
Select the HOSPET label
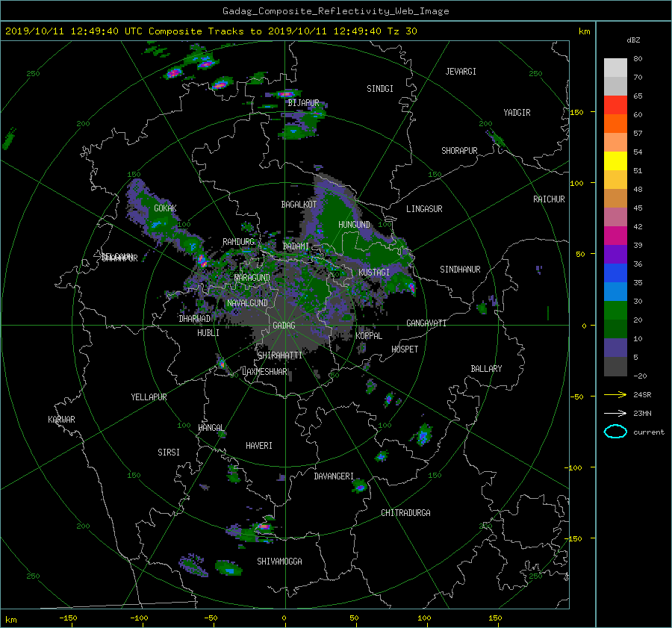coord(405,349)
